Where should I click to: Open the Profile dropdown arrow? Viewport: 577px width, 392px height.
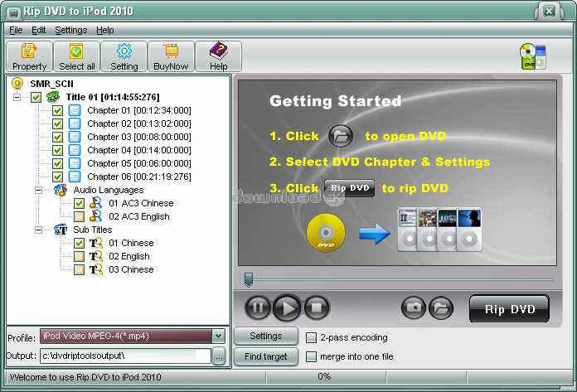218,336
